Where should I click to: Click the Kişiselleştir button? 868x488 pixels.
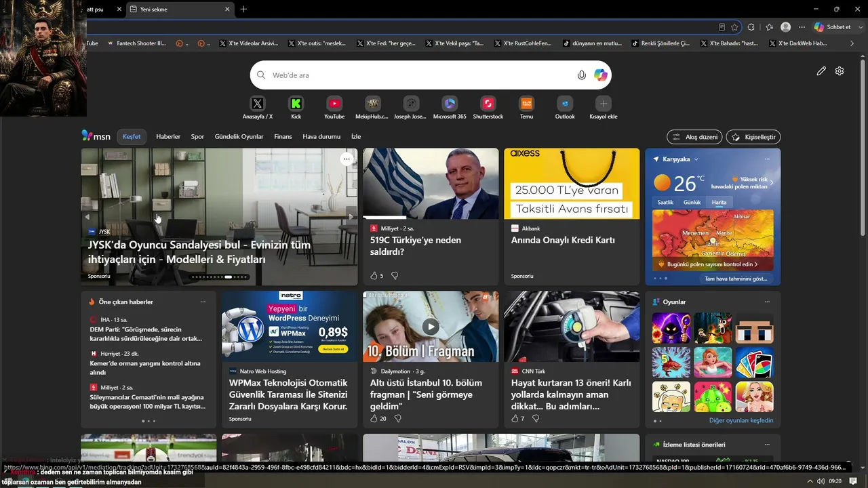(753, 137)
